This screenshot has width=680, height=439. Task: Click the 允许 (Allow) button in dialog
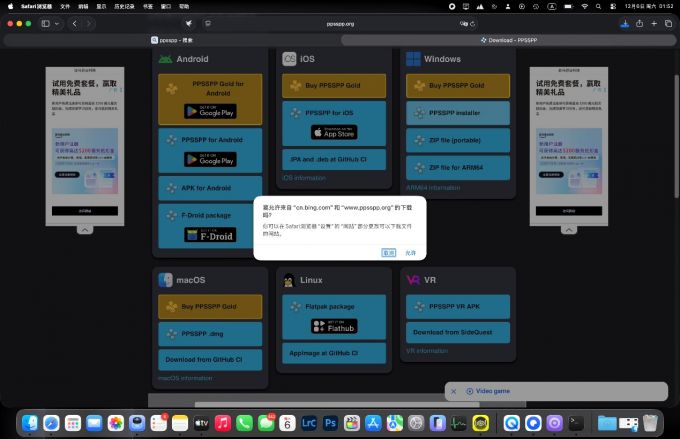pos(410,253)
